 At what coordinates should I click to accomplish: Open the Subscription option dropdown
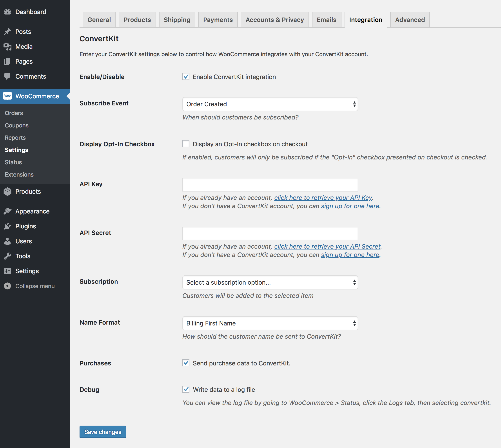[x=270, y=282]
